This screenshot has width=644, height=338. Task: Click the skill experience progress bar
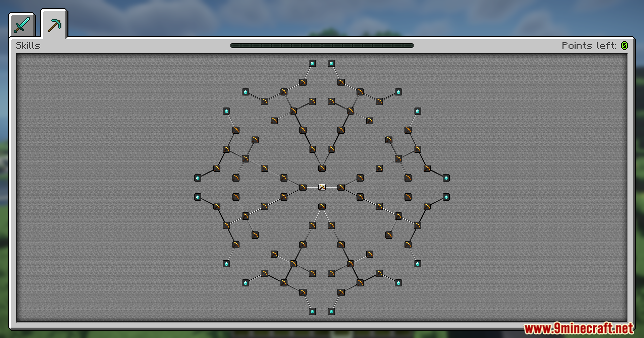coord(322,46)
